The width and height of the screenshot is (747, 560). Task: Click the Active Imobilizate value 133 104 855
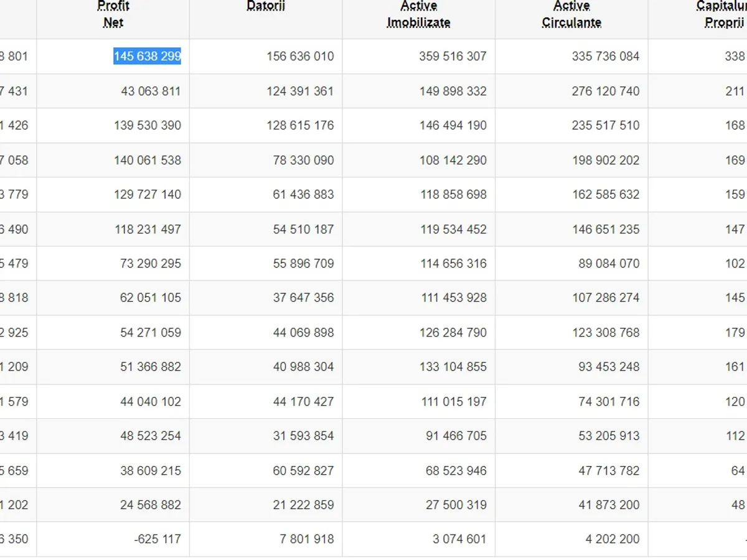click(453, 367)
